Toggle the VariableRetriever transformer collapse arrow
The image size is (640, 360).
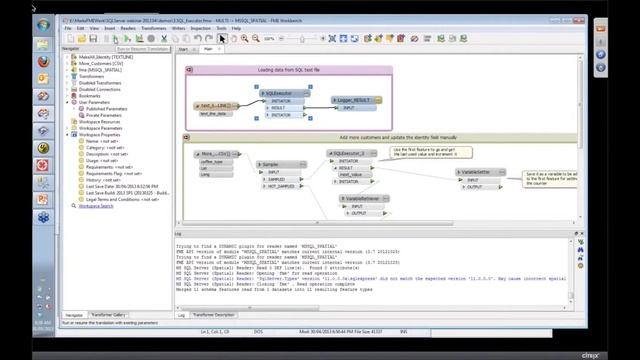click(x=342, y=199)
